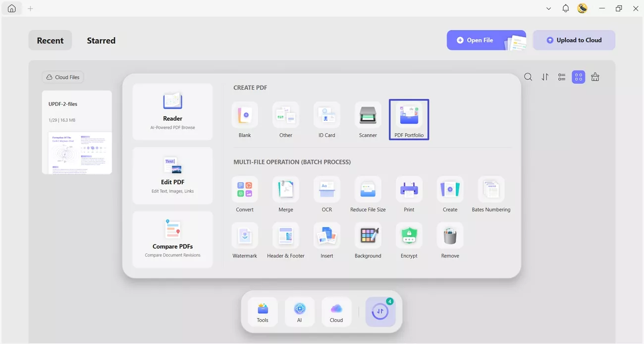Choose the batch Print tool

coord(409,195)
